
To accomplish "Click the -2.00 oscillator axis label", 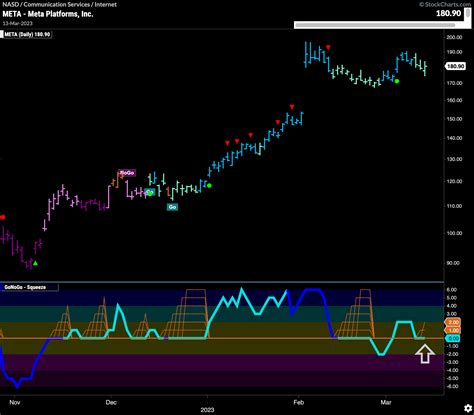I will coord(451,354).
